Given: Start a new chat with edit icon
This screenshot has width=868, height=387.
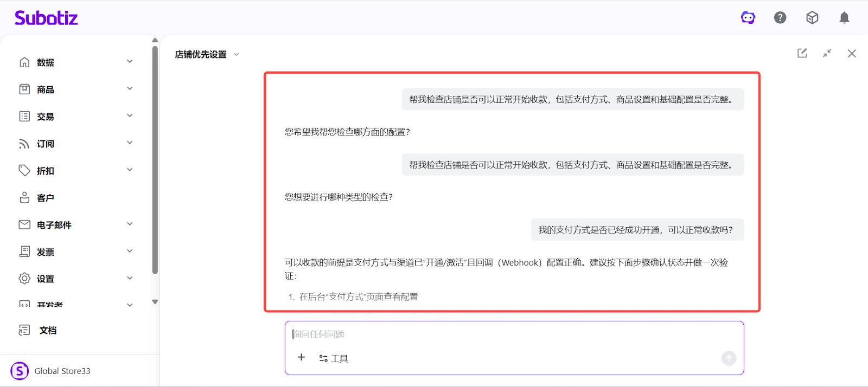Looking at the screenshot, I should tap(802, 53).
